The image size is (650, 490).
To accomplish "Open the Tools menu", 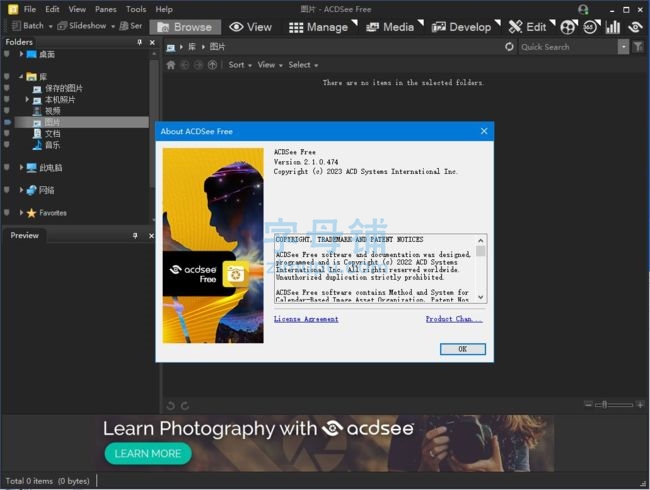I will 136,9.
